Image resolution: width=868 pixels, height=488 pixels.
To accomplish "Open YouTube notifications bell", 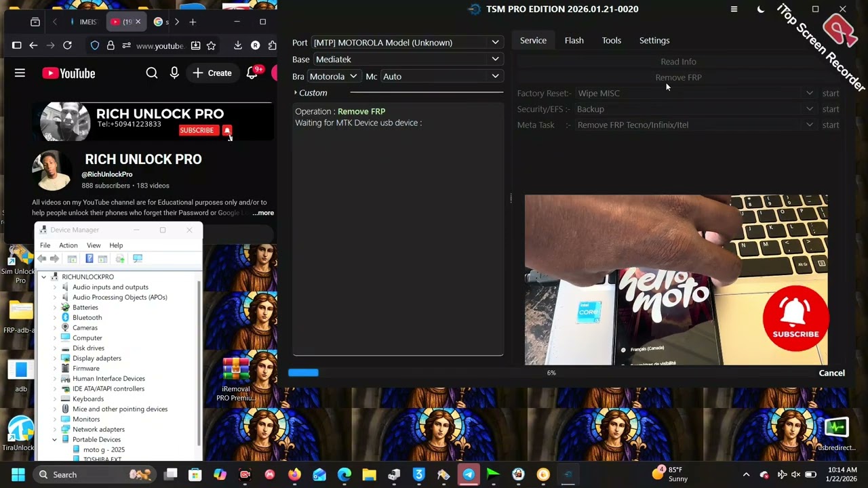I will [252, 73].
